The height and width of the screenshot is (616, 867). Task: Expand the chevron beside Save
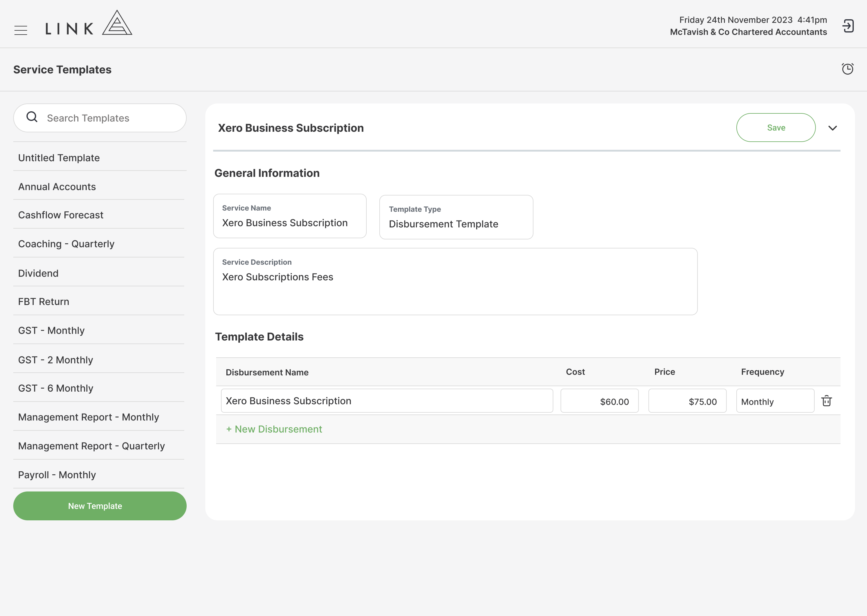832,128
